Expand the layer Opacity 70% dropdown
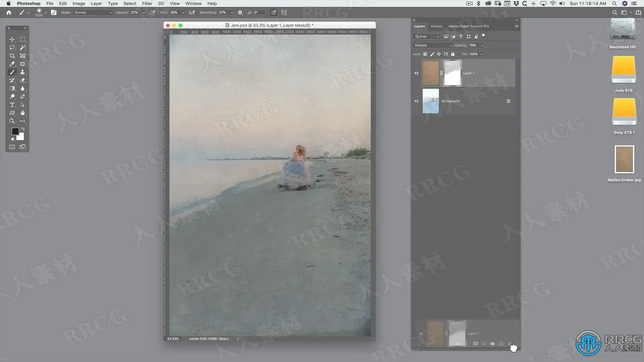Screen dimensions: 644x362 tap(482, 45)
